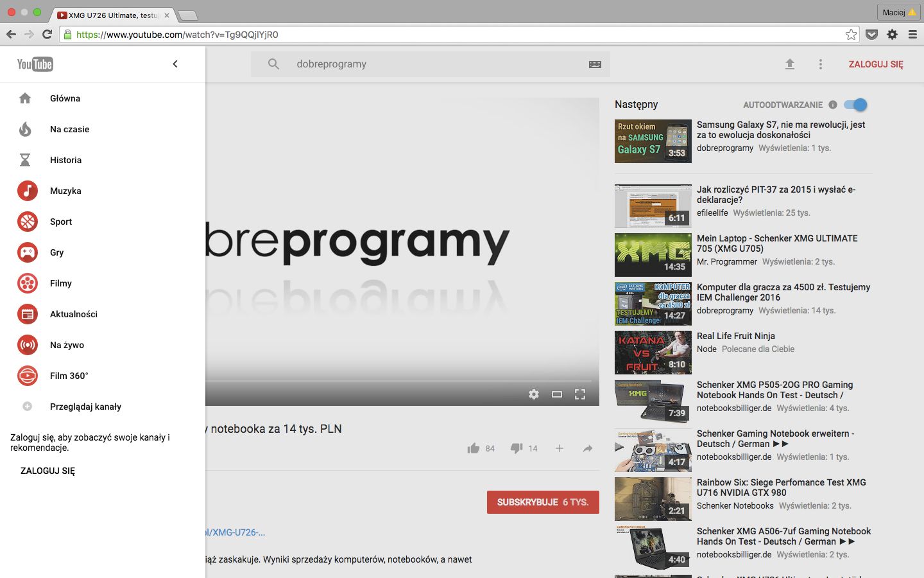Click the URL address bar
The height and width of the screenshot is (578, 924).
[459, 35]
